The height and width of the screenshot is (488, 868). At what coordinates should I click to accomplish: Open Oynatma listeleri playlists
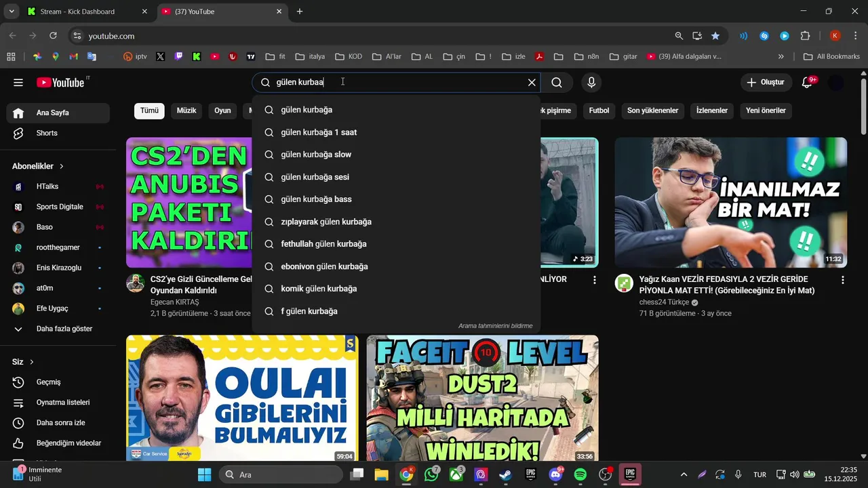click(58, 403)
